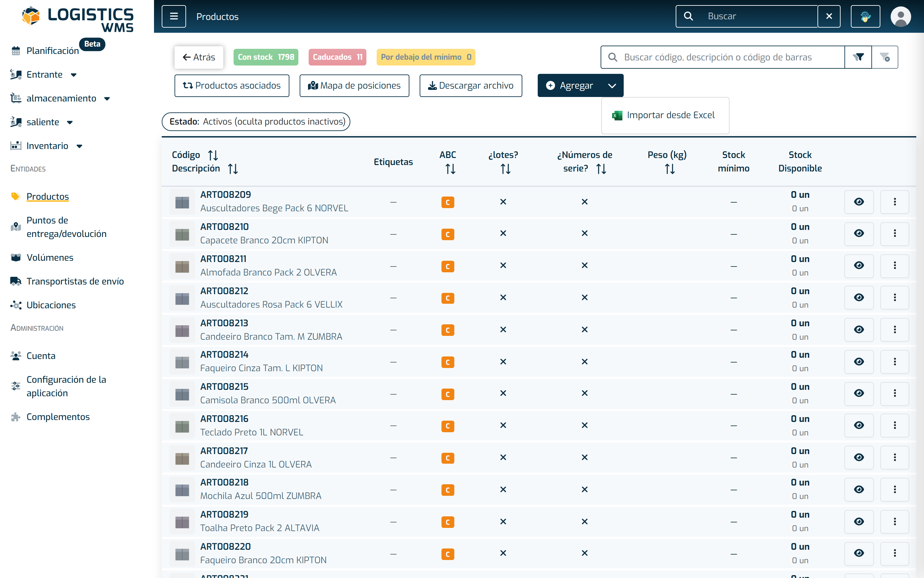Sort by ABC column
Image resolution: width=924 pixels, height=578 pixels.
coord(450,169)
